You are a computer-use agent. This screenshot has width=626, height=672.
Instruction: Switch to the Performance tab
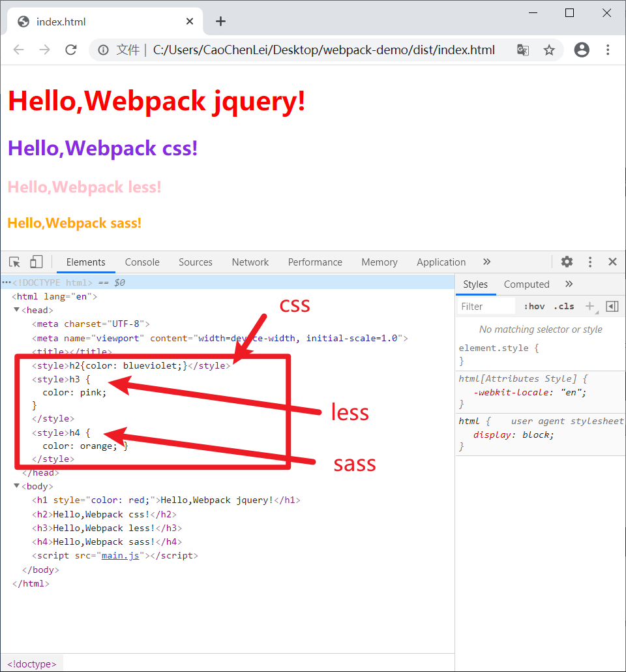pyautogui.click(x=315, y=262)
